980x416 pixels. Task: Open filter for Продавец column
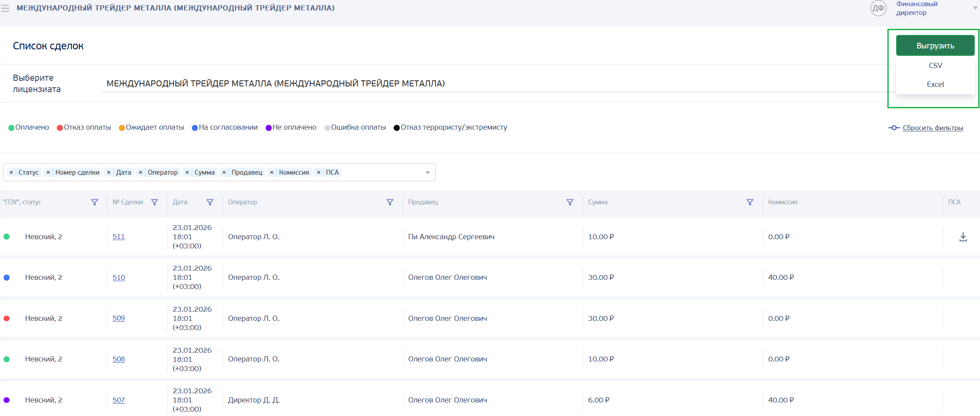tap(570, 202)
